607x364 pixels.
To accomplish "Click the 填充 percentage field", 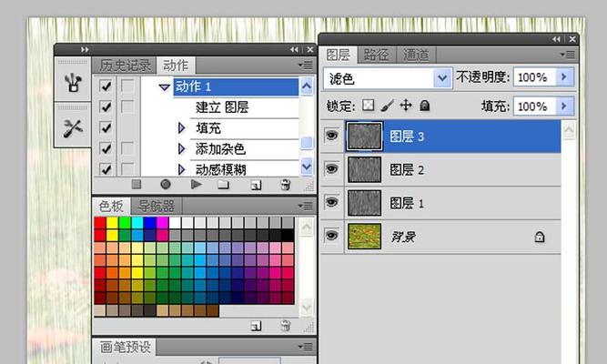I will pyautogui.click(x=534, y=106).
